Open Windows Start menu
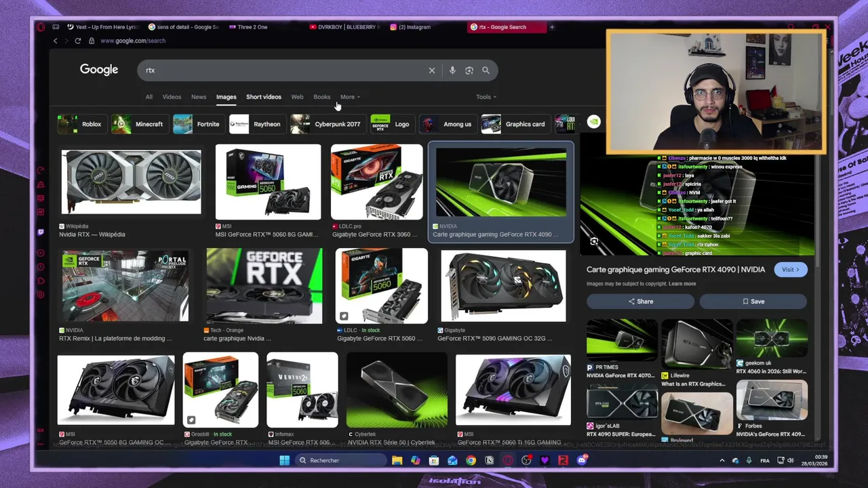Image resolution: width=868 pixels, height=488 pixels. point(285,461)
